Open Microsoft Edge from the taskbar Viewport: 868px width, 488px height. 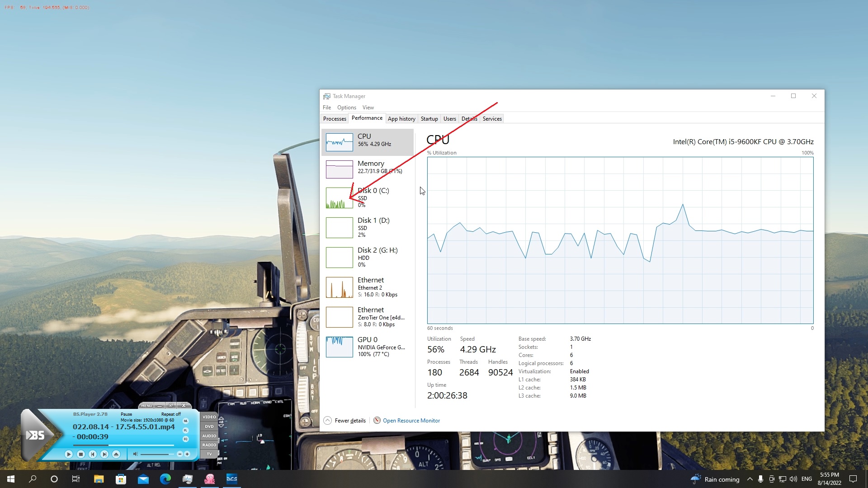165,479
